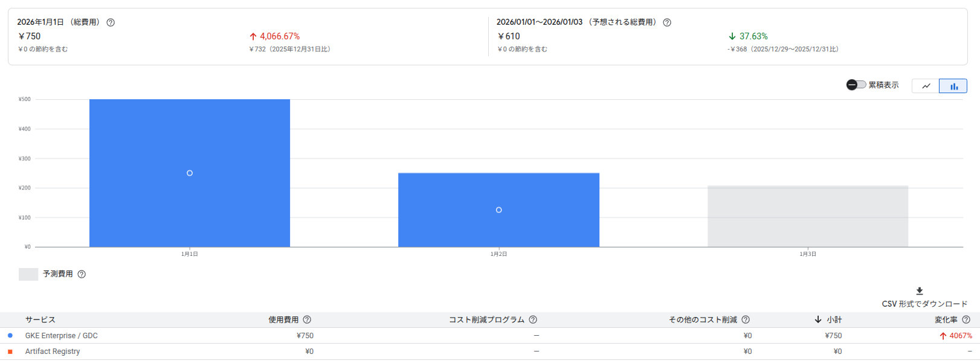Click the ¥500 y-axis label
Viewport: 980px width, 363px height.
[24, 99]
